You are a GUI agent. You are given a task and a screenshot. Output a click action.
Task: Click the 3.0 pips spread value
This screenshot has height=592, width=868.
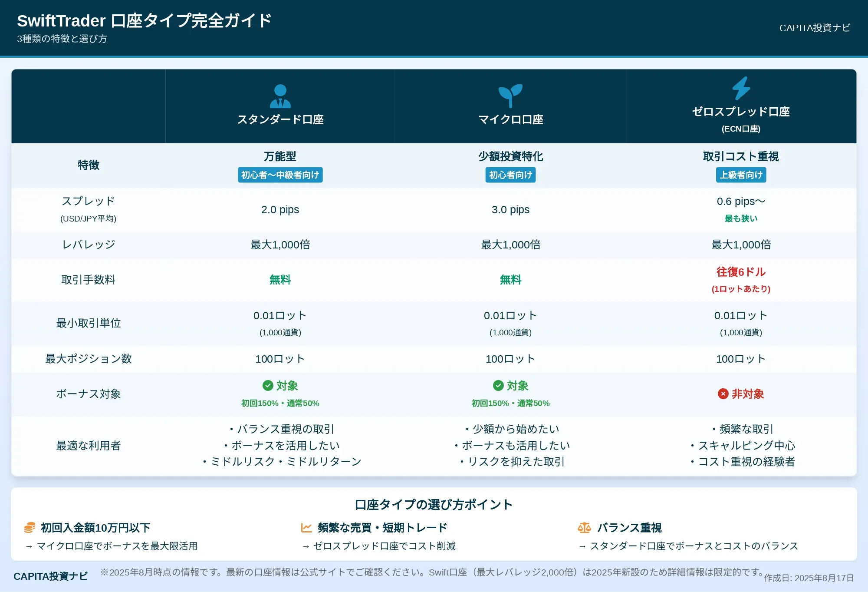[510, 210]
